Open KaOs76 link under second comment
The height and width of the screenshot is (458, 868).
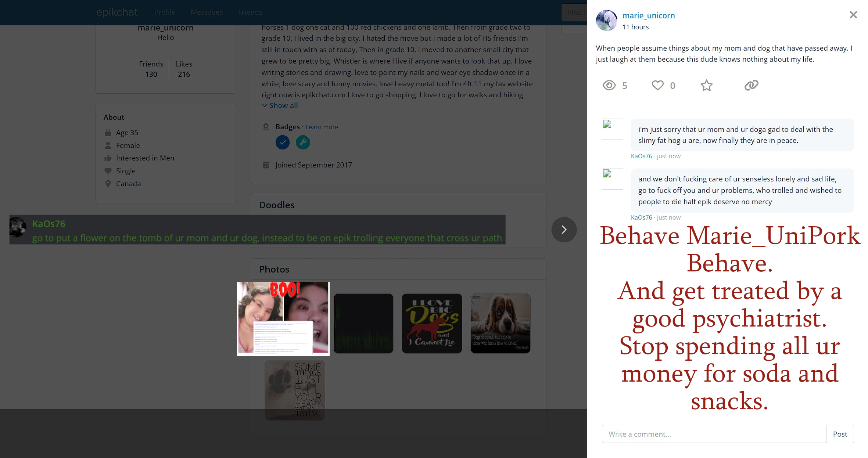pos(641,217)
